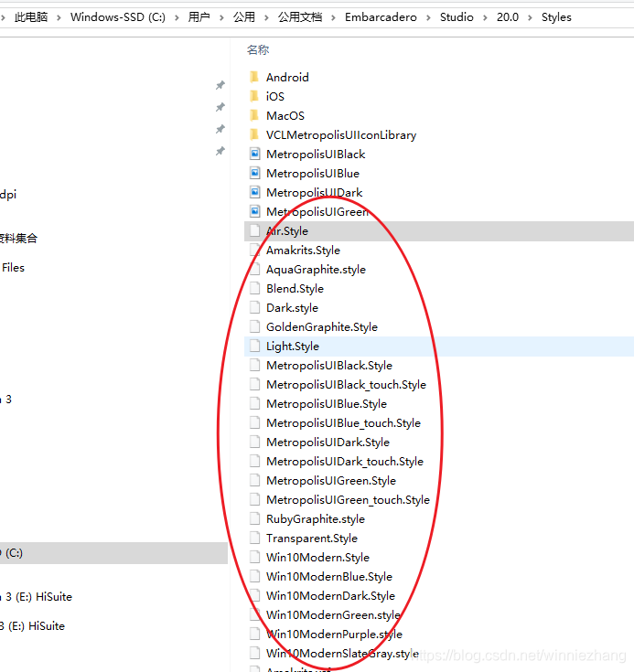Screen dimensions: 634x672
Task: Go to 此电脑 in the address bar
Action: (31, 17)
